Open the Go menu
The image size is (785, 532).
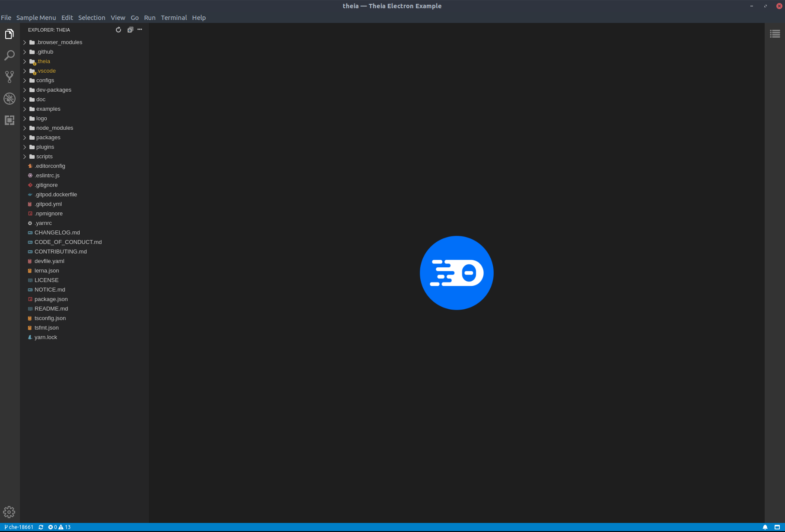(x=135, y=18)
